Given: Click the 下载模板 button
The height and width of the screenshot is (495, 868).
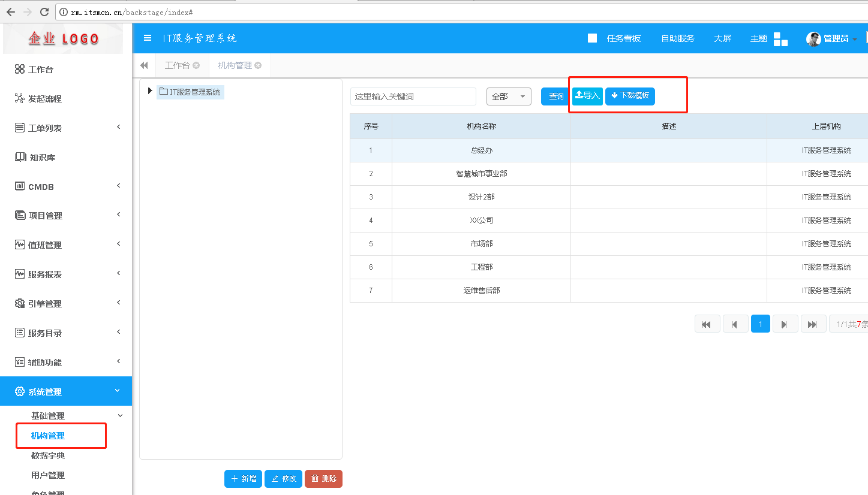Looking at the screenshot, I should click(x=630, y=96).
